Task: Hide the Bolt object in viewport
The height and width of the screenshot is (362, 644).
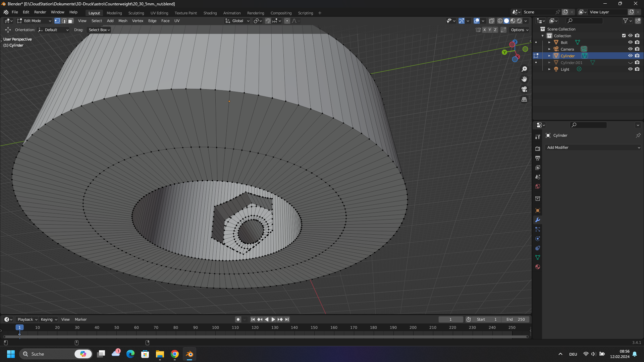Action: 630,43
